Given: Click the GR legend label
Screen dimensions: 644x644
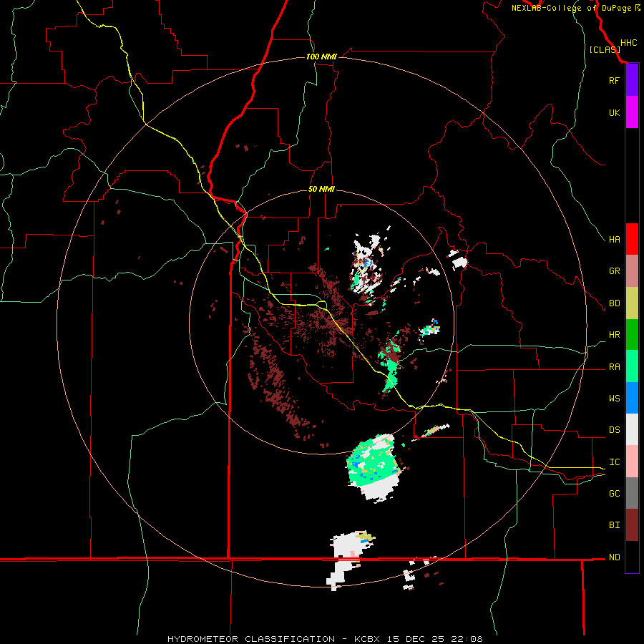Looking at the screenshot, I should (614, 271).
